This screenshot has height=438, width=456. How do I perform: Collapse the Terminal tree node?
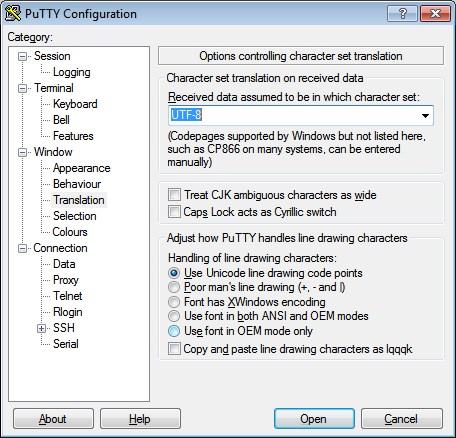(22, 88)
